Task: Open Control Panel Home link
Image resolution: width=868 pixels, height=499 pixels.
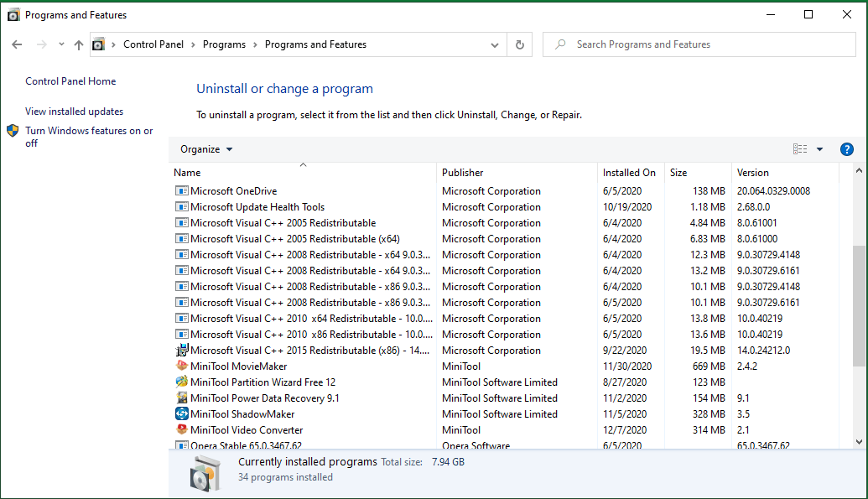Action: [70, 81]
